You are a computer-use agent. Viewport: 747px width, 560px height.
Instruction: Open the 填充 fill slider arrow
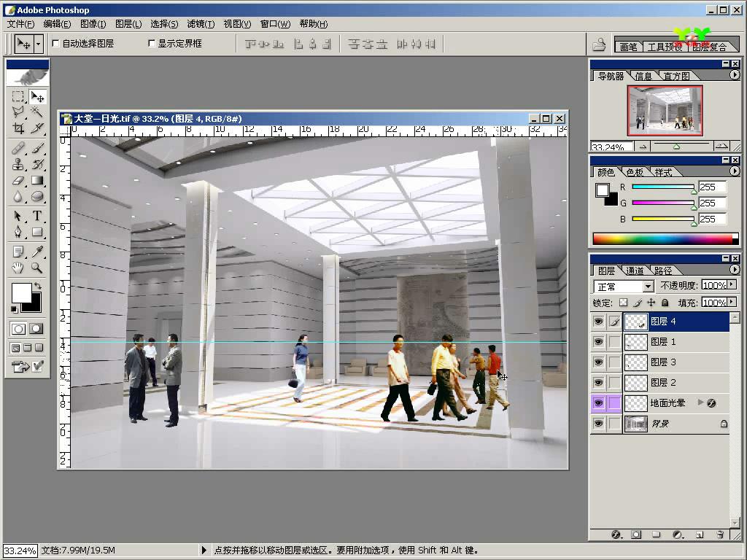coord(732,302)
